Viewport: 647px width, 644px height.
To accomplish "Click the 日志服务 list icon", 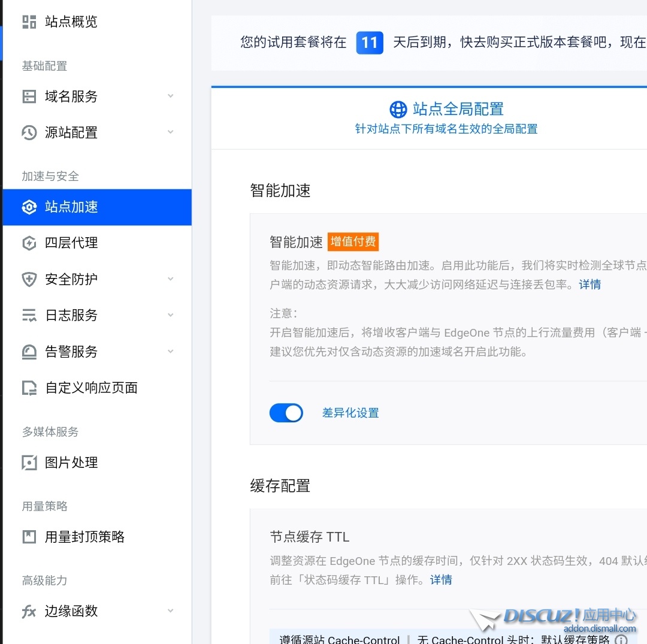I will coord(29,315).
